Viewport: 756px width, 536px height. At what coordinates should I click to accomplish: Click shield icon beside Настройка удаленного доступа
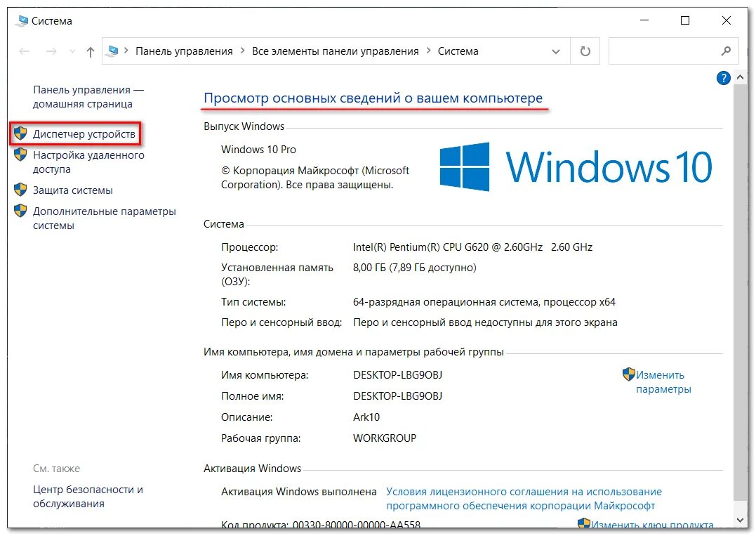pos(20,155)
